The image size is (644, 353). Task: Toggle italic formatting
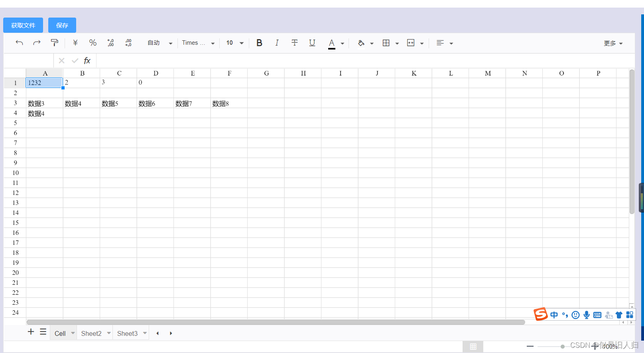pyautogui.click(x=277, y=43)
